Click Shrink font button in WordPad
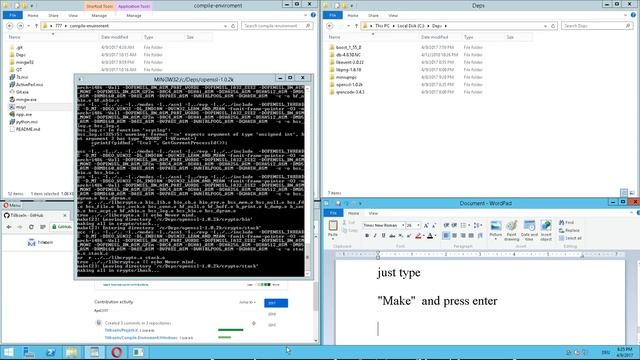 [434, 225]
